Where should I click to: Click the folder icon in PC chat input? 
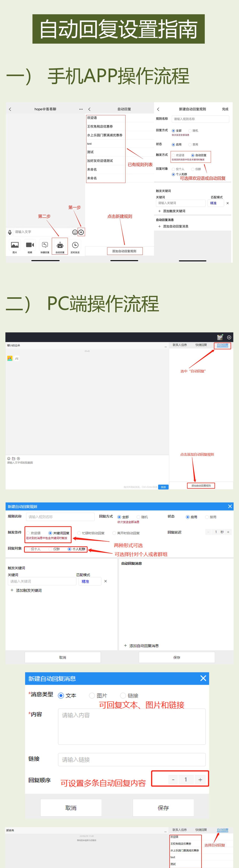(x=13, y=459)
